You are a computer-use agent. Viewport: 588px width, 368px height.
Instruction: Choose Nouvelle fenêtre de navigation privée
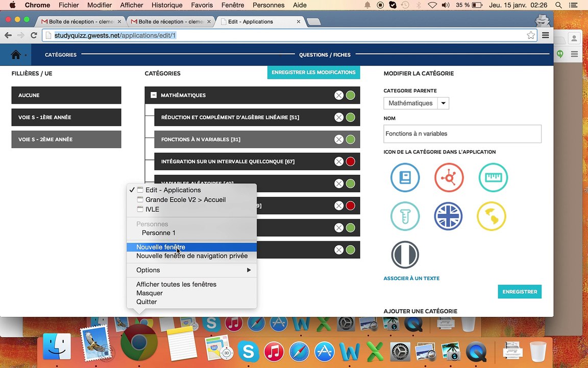[191, 256]
